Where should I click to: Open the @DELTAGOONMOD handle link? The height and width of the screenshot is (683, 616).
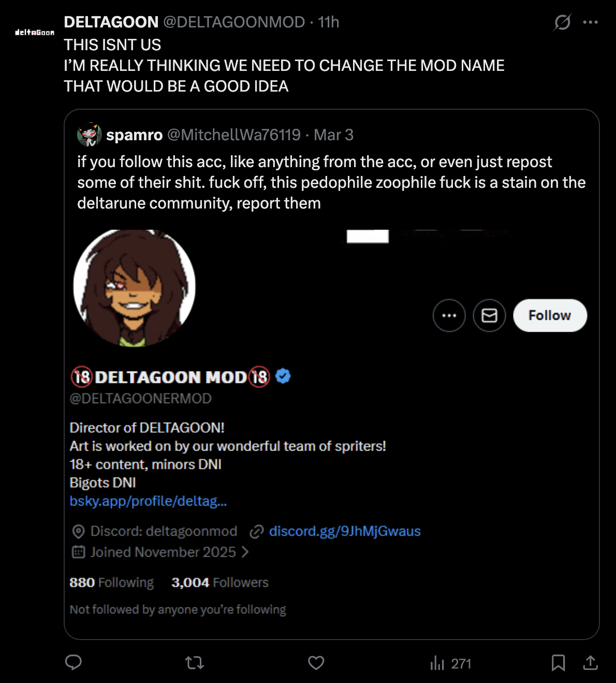pos(234,22)
